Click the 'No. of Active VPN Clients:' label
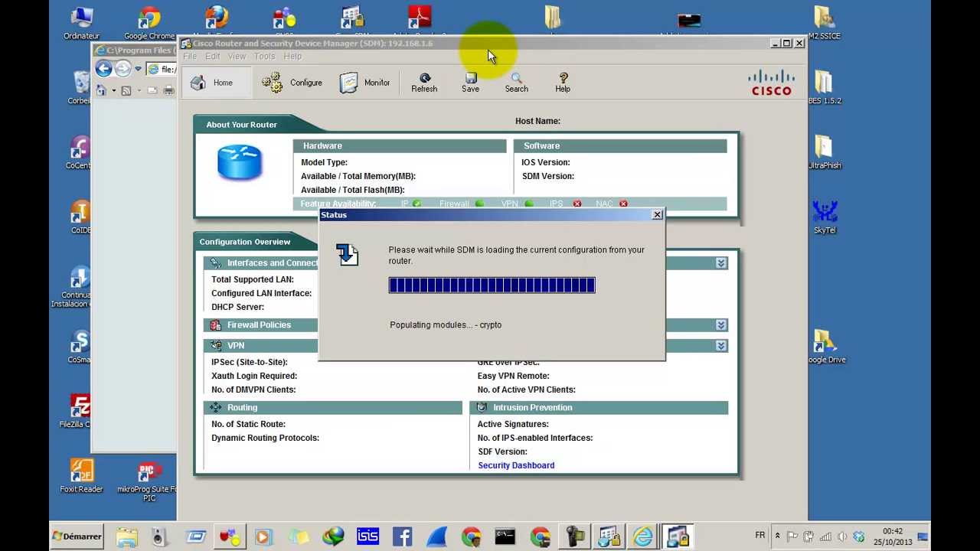980x551 pixels. 526,390
